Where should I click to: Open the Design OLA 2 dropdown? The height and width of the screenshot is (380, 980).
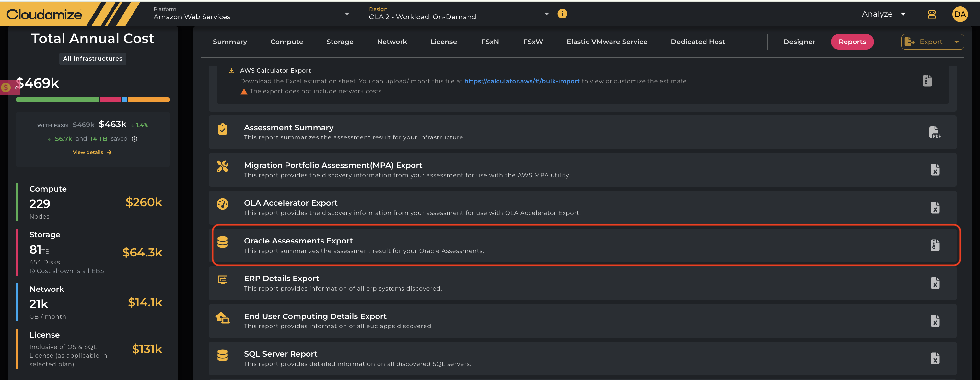(x=459, y=14)
